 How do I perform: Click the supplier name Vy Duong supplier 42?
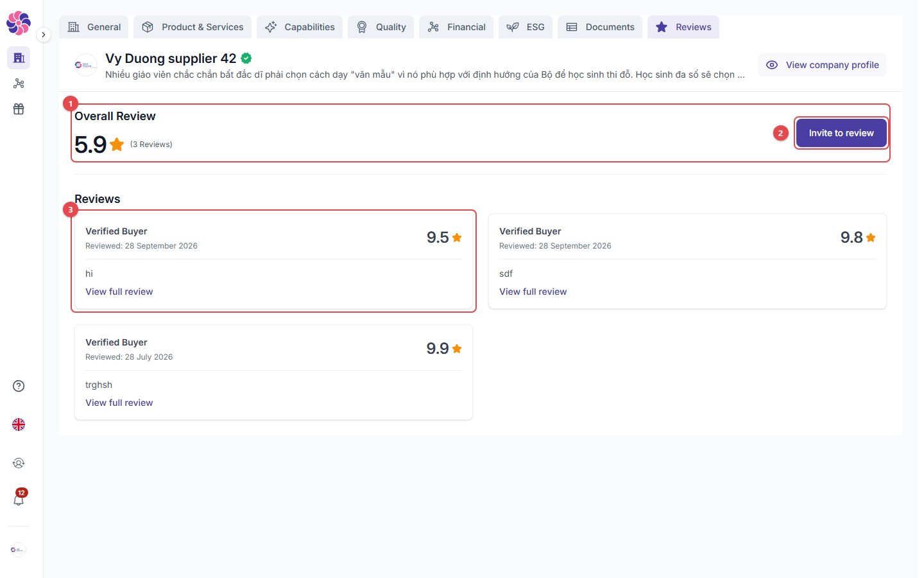click(x=171, y=58)
